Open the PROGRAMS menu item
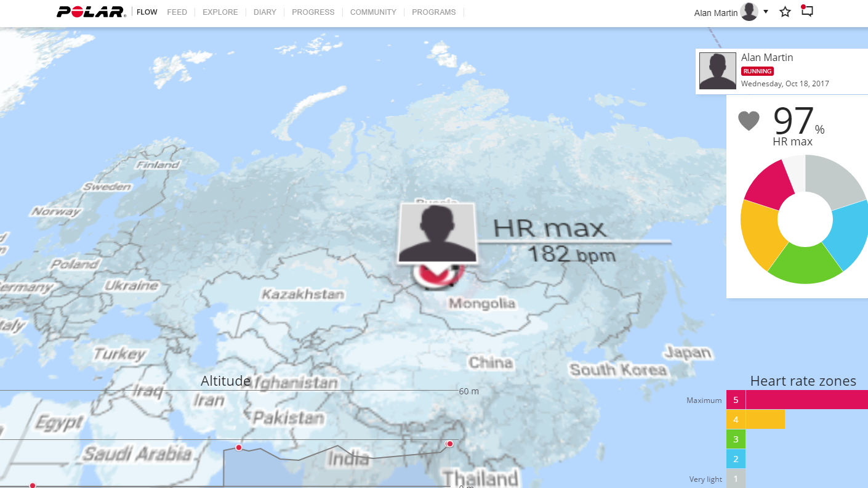Viewport: 868px width, 488px height. click(x=434, y=12)
